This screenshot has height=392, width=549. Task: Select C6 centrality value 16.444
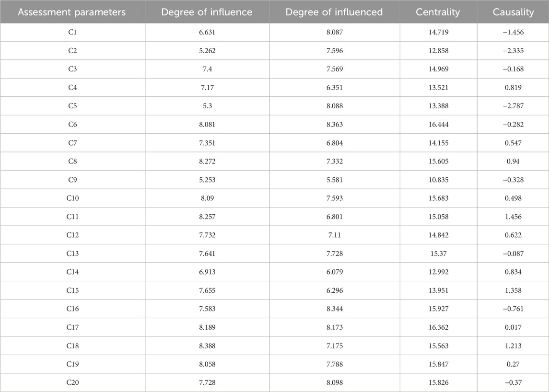pos(438,125)
